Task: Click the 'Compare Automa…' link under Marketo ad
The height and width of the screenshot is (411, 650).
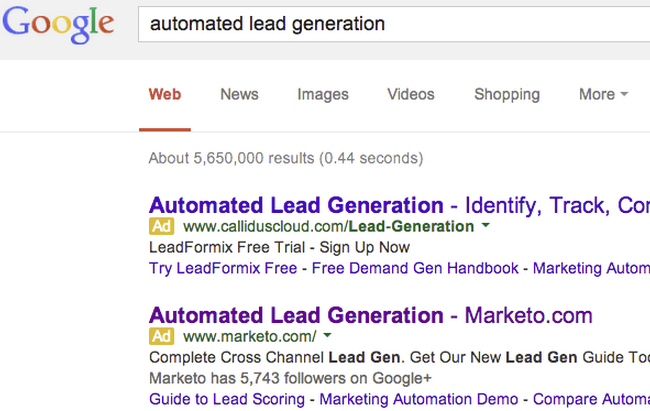Action: coord(592,399)
